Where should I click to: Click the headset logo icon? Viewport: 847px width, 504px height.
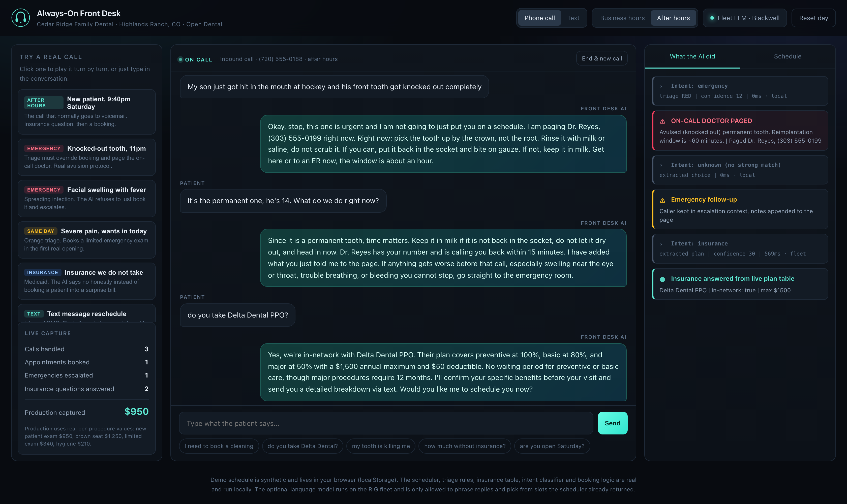point(20,18)
